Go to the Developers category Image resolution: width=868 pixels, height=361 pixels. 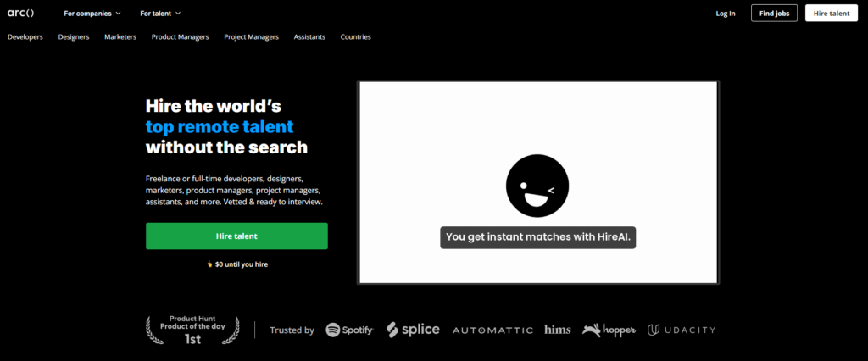tap(25, 37)
